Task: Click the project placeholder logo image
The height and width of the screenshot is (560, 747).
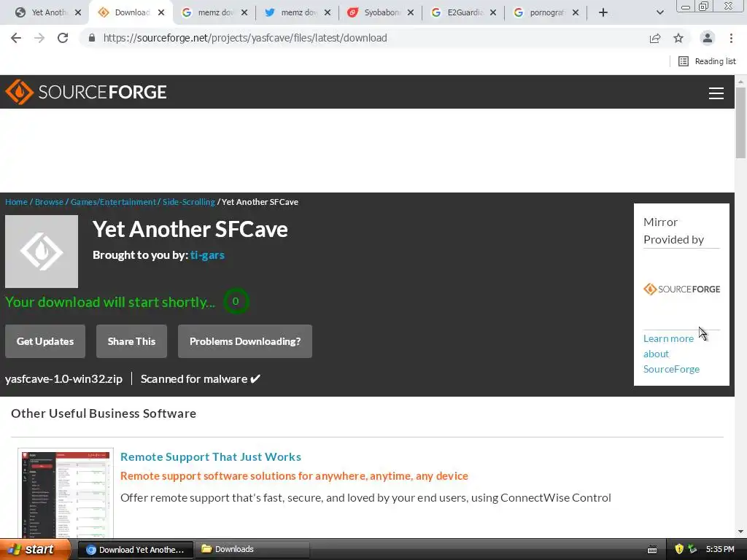Action: [x=42, y=252]
